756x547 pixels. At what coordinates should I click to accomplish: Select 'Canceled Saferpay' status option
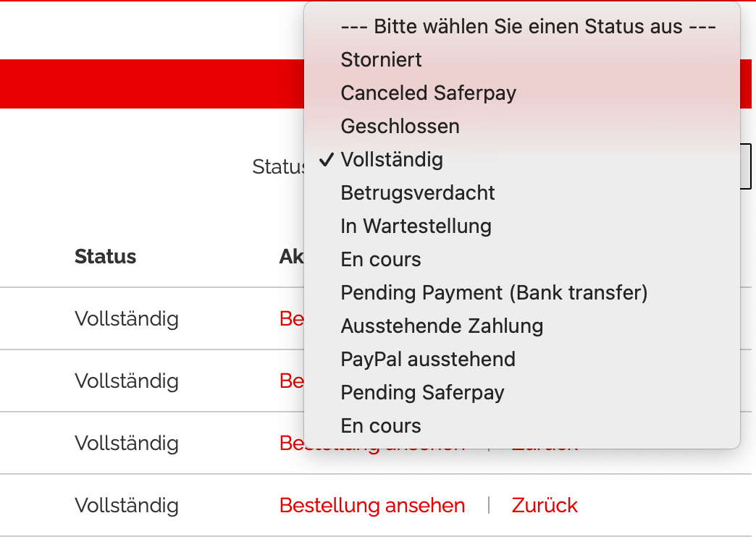click(429, 93)
